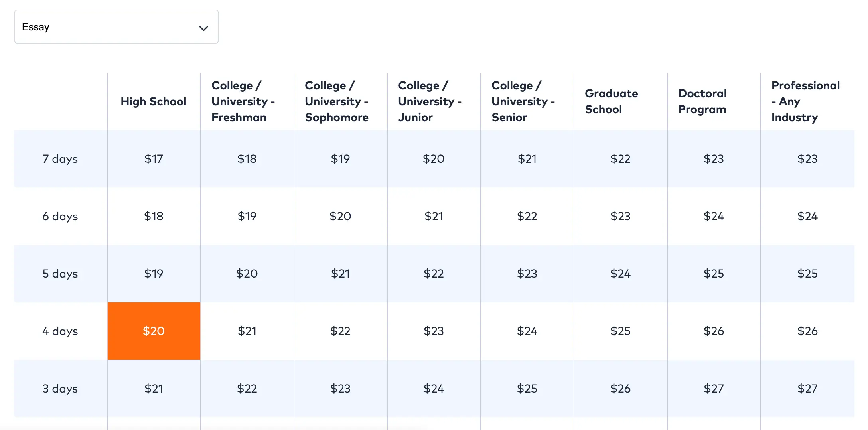The image size is (868, 430).
Task: Choose the 5 days Graduate School $24 price
Action: tap(620, 274)
